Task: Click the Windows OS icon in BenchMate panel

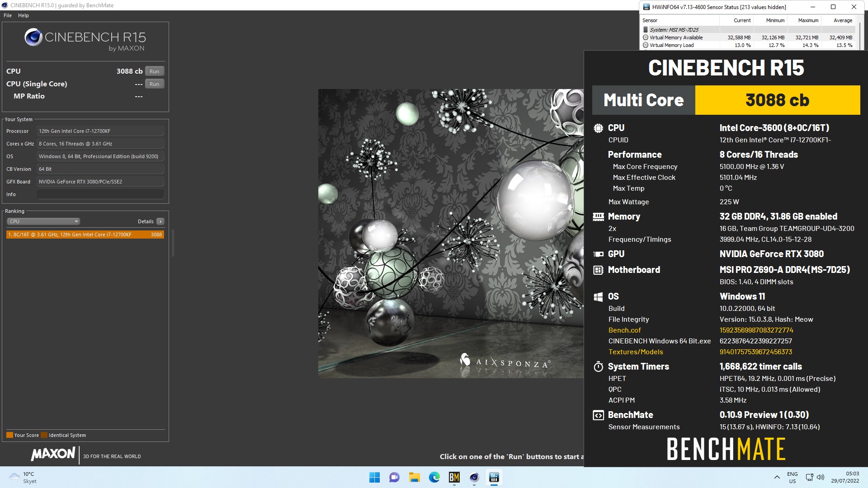Action: [598, 297]
